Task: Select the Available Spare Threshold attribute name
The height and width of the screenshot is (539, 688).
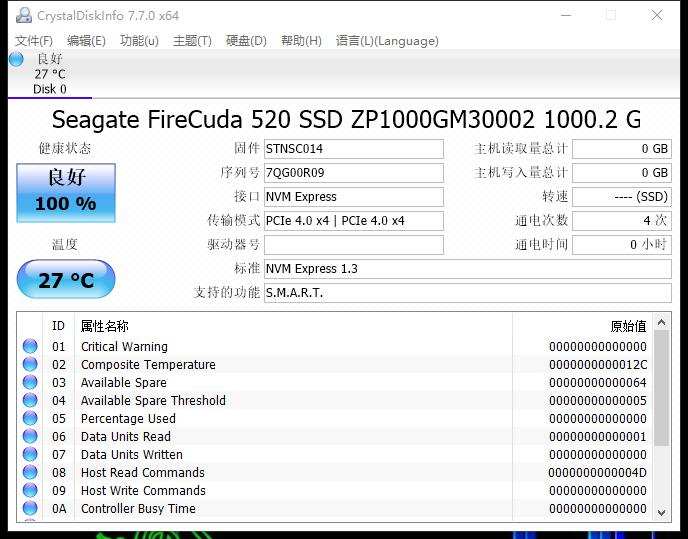Action: pyautogui.click(x=153, y=401)
